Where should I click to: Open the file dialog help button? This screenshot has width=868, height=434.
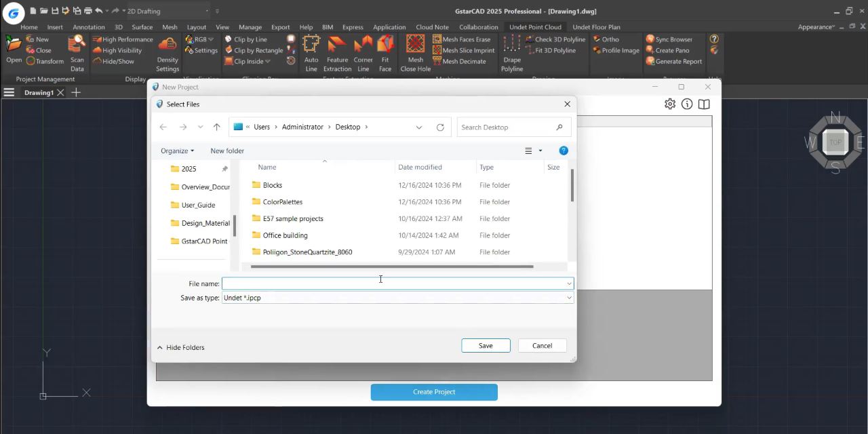coord(564,151)
